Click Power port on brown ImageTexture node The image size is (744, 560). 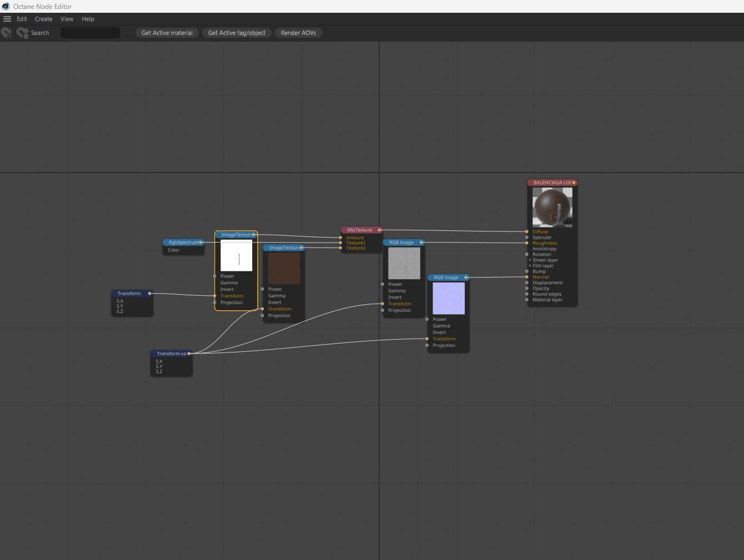pyautogui.click(x=263, y=289)
